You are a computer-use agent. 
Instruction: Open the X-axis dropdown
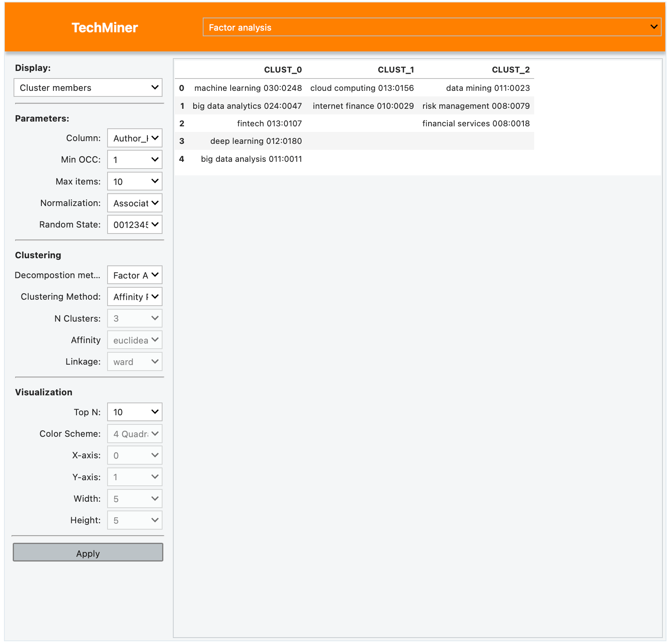(135, 455)
